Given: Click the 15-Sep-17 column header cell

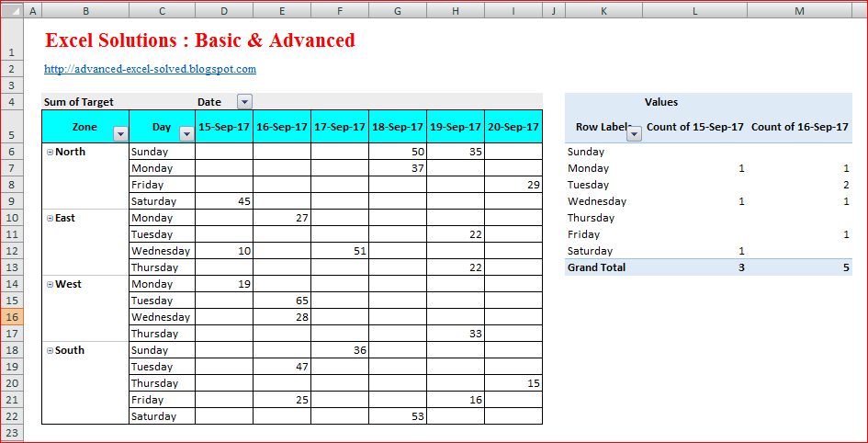Looking at the screenshot, I should 224,126.
